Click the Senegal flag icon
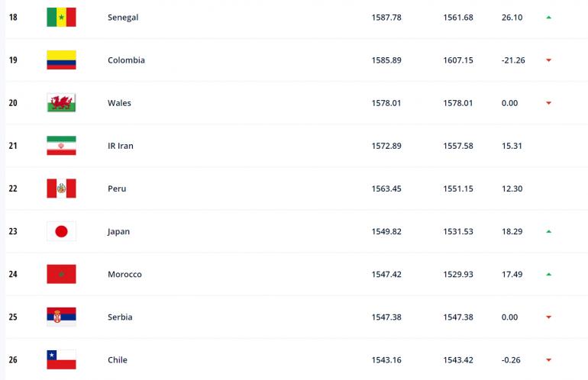 click(x=61, y=18)
